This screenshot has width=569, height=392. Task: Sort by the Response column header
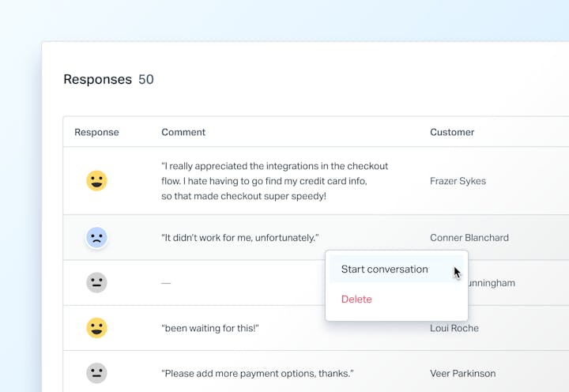pos(96,132)
